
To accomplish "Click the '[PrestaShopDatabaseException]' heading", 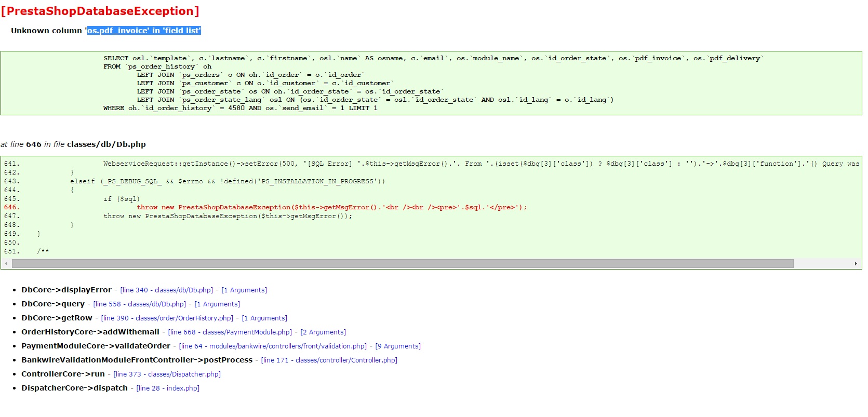I will pyautogui.click(x=100, y=11).
